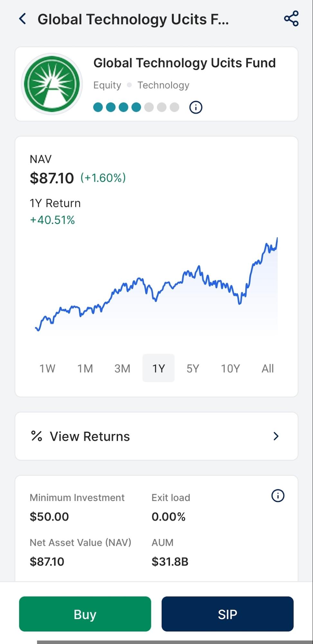The image size is (313, 644).
Task: Show All time chart range
Action: [268, 368]
